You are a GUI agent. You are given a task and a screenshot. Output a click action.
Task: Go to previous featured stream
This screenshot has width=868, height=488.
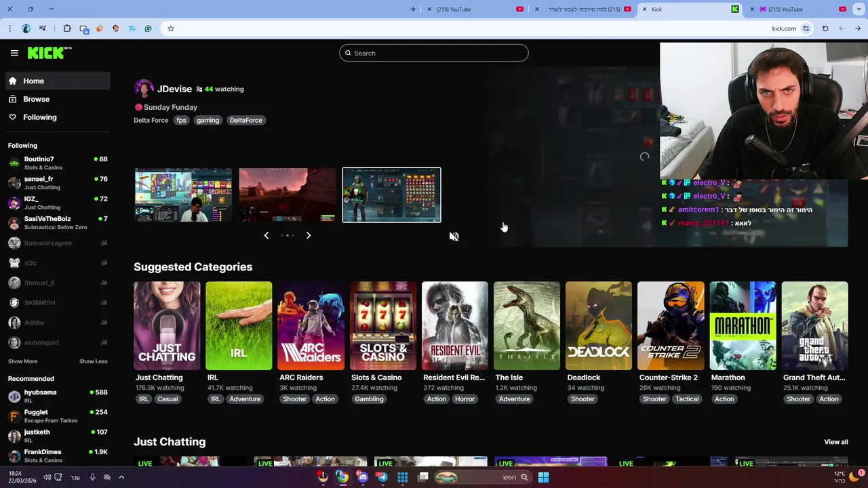coord(266,235)
